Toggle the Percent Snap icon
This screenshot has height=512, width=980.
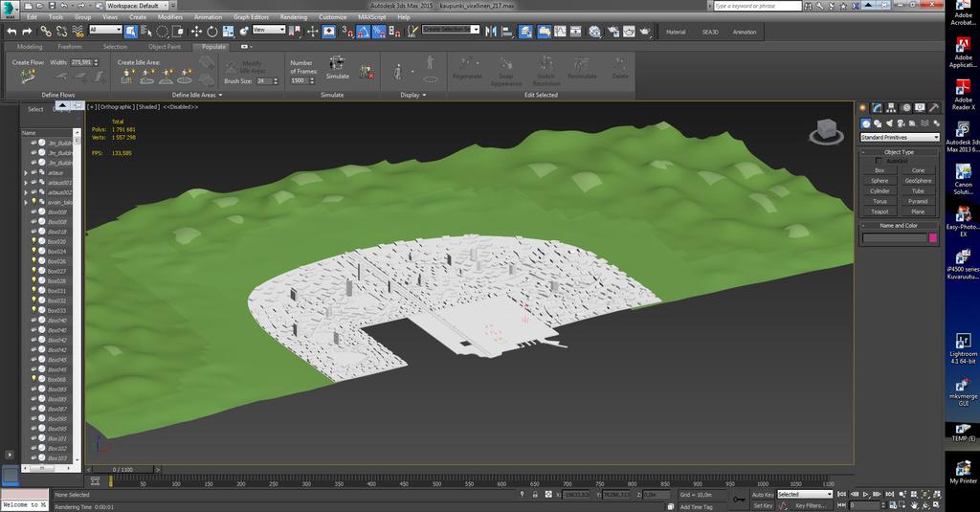tap(379, 32)
